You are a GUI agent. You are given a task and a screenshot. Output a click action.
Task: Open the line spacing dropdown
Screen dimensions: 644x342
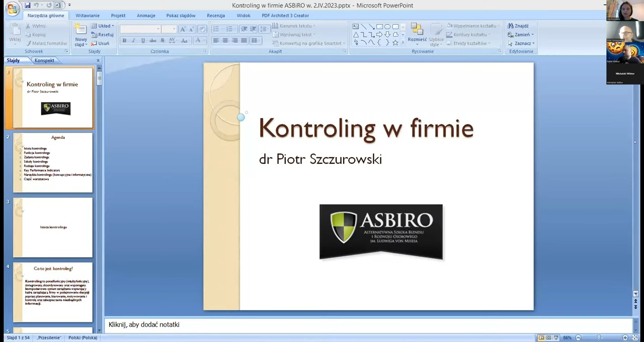click(264, 29)
